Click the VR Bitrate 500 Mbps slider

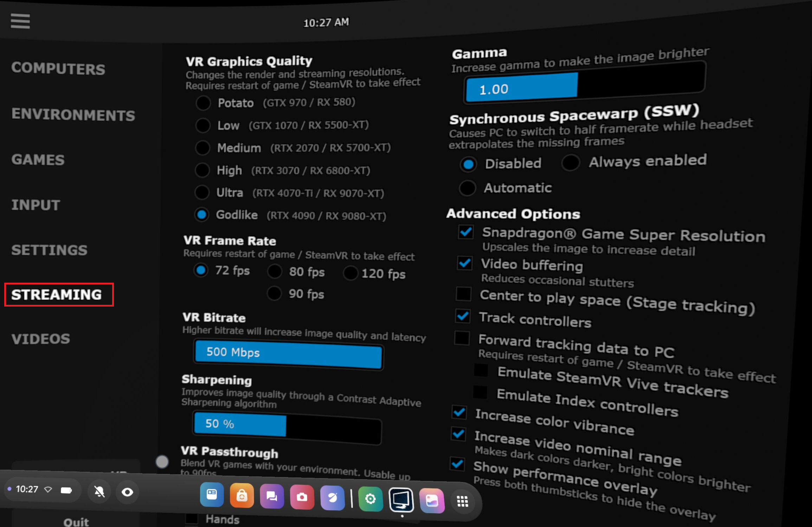[288, 355]
